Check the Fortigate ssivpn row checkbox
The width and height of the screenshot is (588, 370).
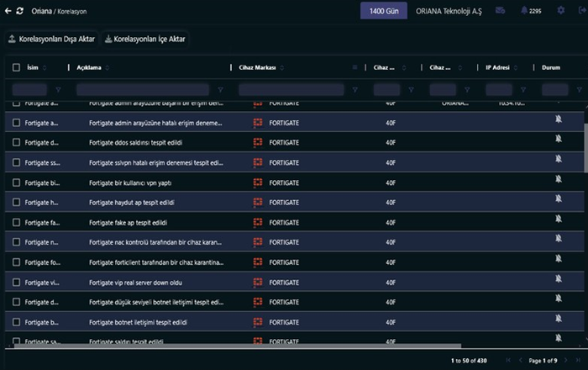pyautogui.click(x=16, y=162)
